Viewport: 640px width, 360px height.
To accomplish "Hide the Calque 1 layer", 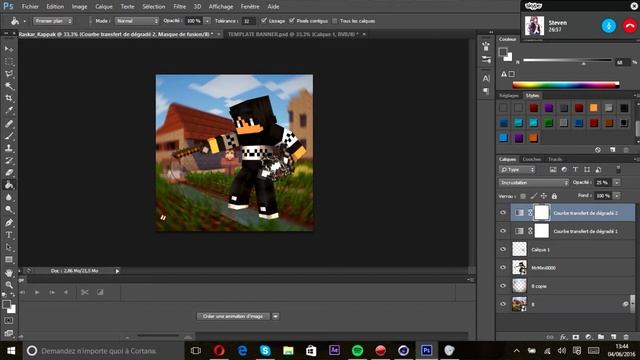I will point(503,249).
